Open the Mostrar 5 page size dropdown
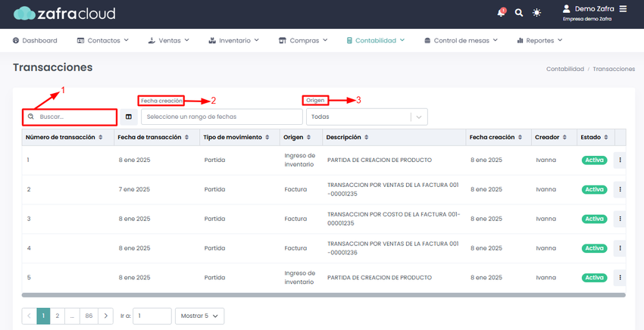 click(x=200, y=316)
